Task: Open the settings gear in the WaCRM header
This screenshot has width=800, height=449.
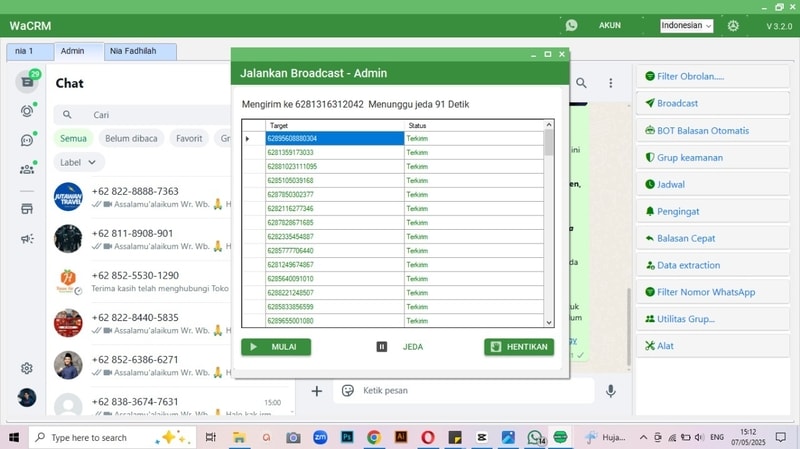Action: (x=733, y=26)
